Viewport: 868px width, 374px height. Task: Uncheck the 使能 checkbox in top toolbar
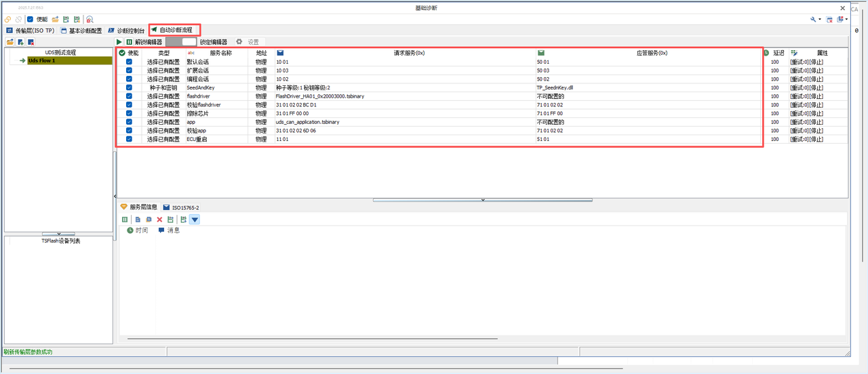click(30, 20)
